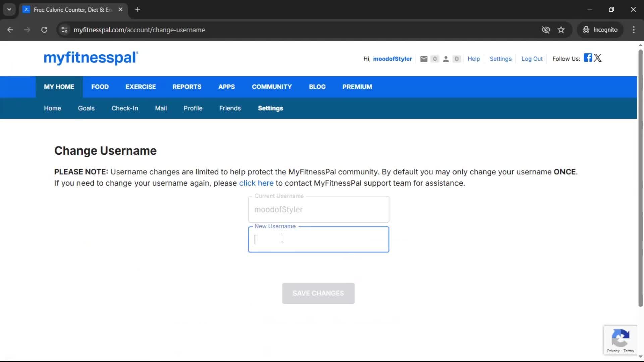Open the FOOD menu
The height and width of the screenshot is (362, 644).
click(x=100, y=87)
